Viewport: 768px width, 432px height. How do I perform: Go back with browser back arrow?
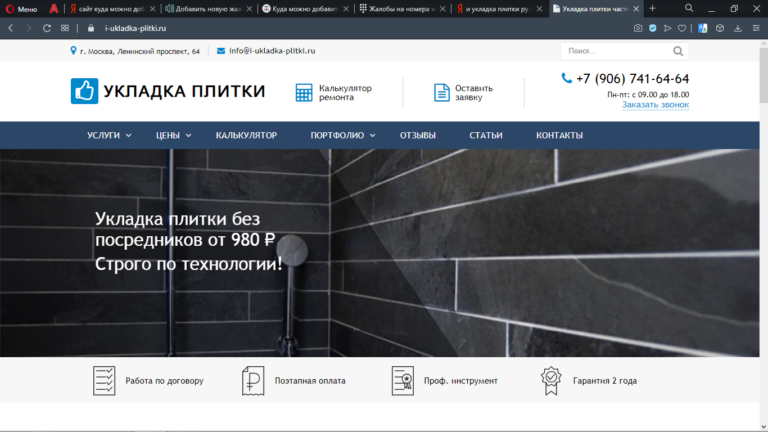coord(11,28)
